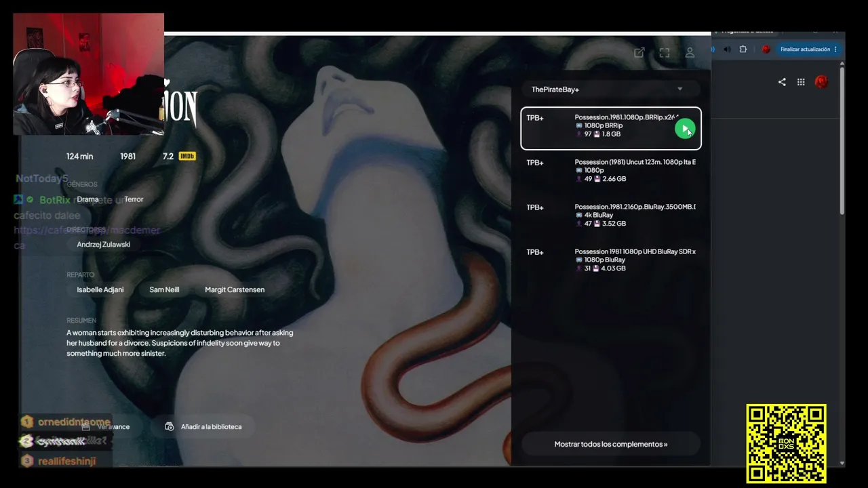Open the Google apps grid icon

(x=801, y=82)
